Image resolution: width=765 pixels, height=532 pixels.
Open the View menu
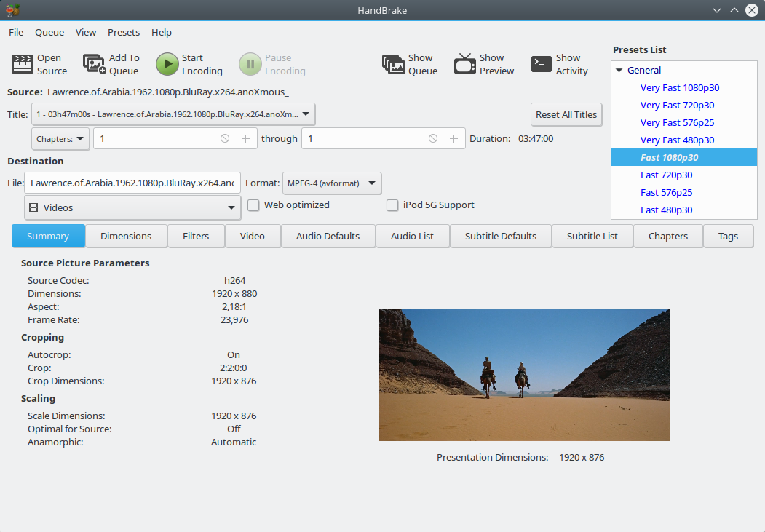click(86, 32)
